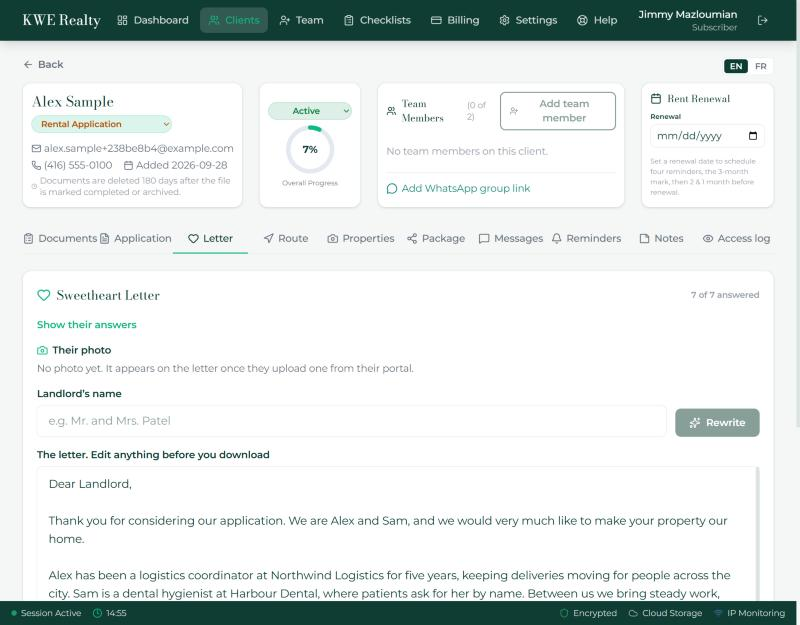Click the Add team member button
This screenshot has height=625, width=800.
coord(558,111)
